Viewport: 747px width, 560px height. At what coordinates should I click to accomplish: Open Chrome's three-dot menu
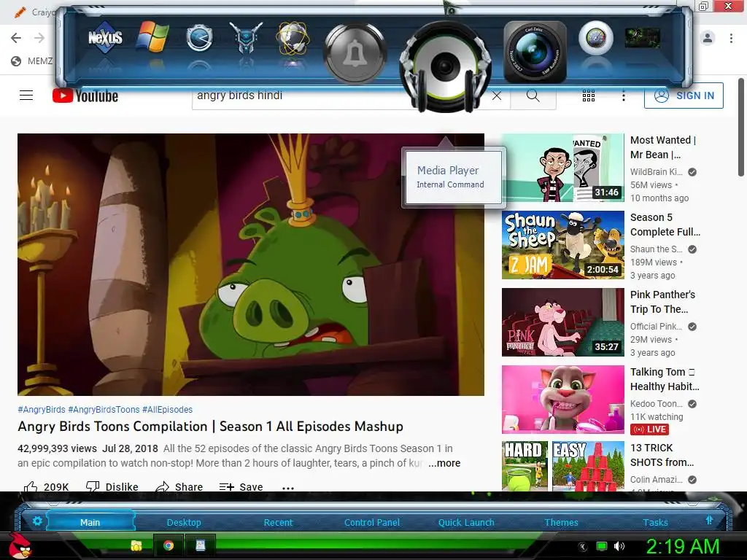731,38
